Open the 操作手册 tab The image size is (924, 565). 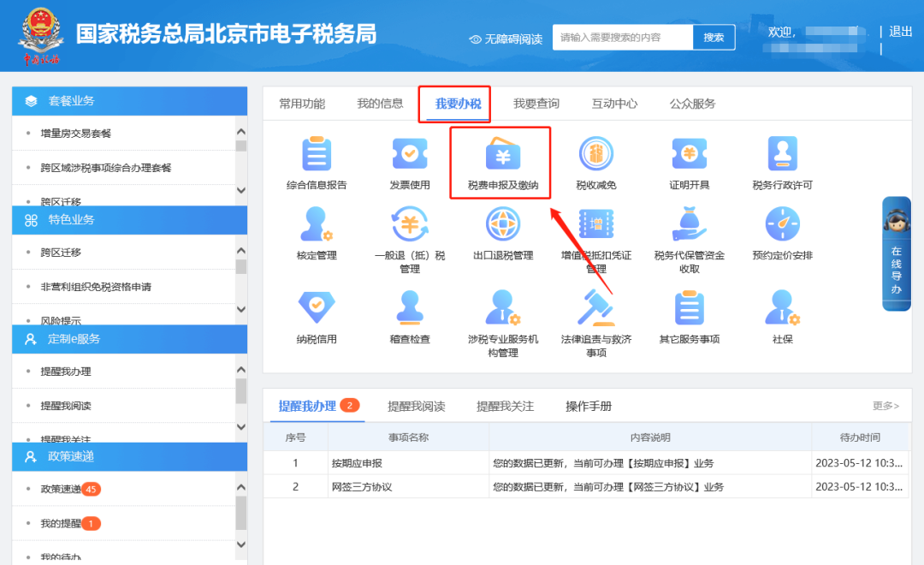(x=589, y=407)
